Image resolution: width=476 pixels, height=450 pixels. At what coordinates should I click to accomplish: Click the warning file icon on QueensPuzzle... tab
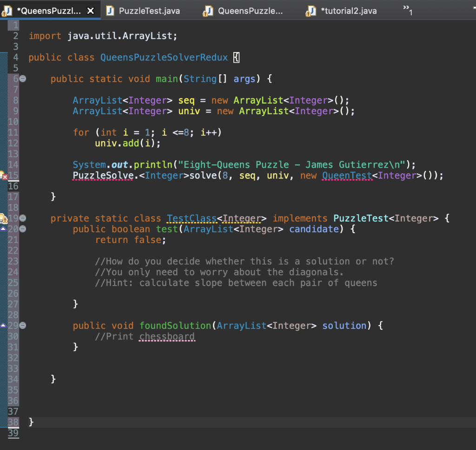point(208,10)
